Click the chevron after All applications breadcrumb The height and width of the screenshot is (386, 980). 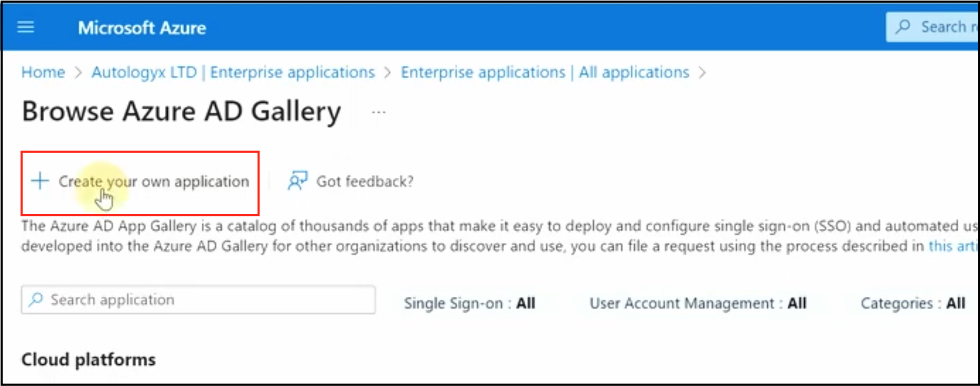[703, 73]
